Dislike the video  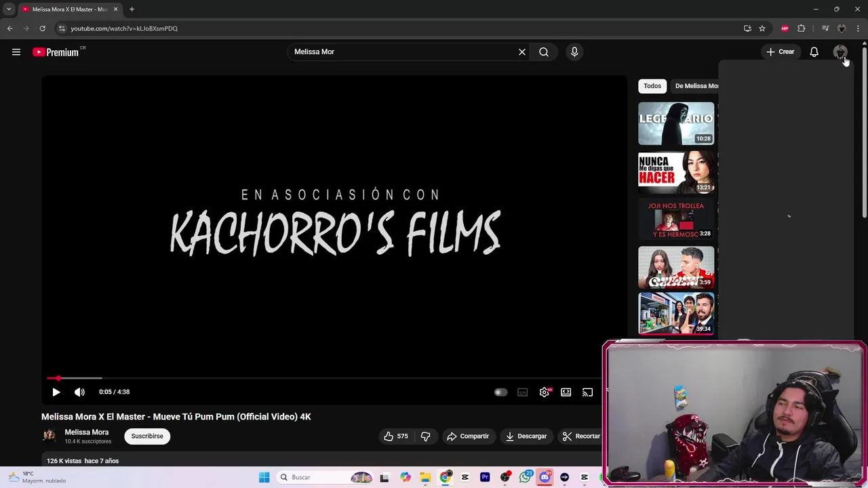(426, 436)
